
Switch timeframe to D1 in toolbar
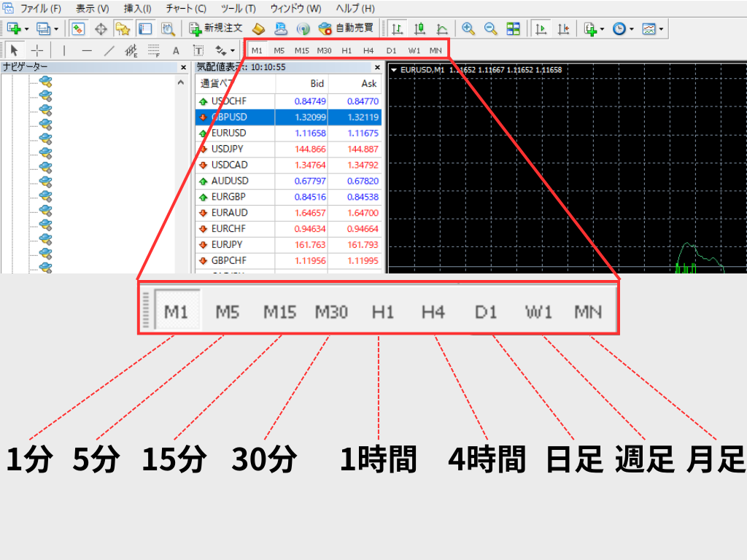tap(391, 50)
